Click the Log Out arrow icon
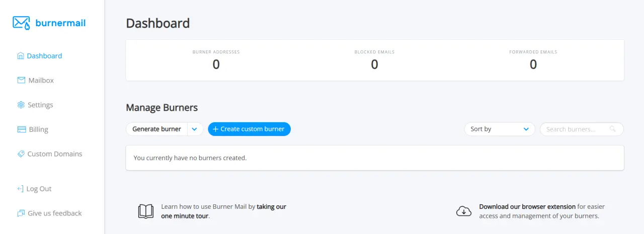The image size is (644, 234). [x=20, y=189]
